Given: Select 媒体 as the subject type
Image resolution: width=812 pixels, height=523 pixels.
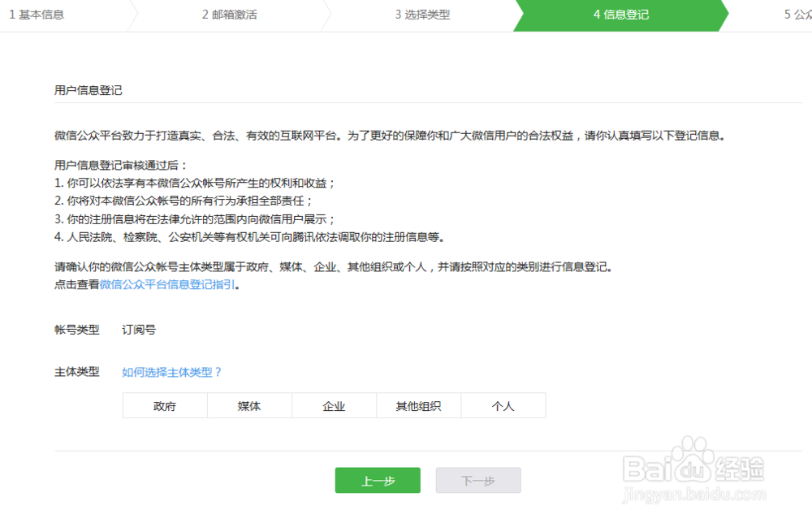Looking at the screenshot, I should pyautogui.click(x=249, y=405).
